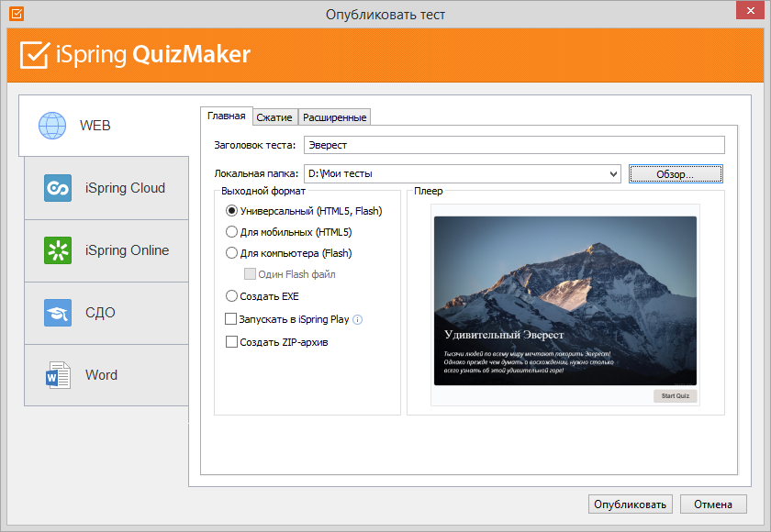771x532 pixels.
Task: Click the Отмена button
Action: (x=713, y=504)
